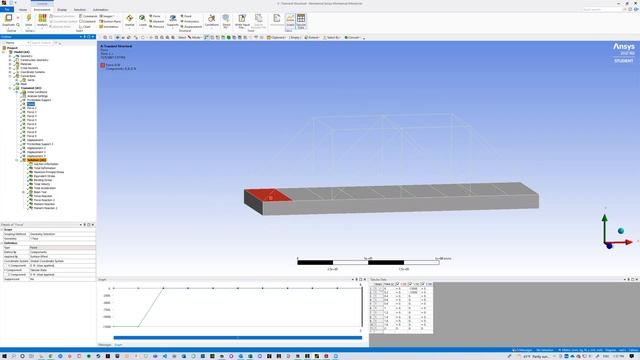Screen dimensions: 640x360
Task: Click the Y Component Tabular Data field
Action: coord(62,270)
